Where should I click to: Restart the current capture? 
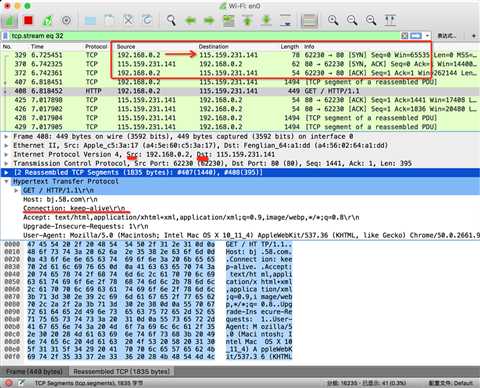click(x=47, y=21)
